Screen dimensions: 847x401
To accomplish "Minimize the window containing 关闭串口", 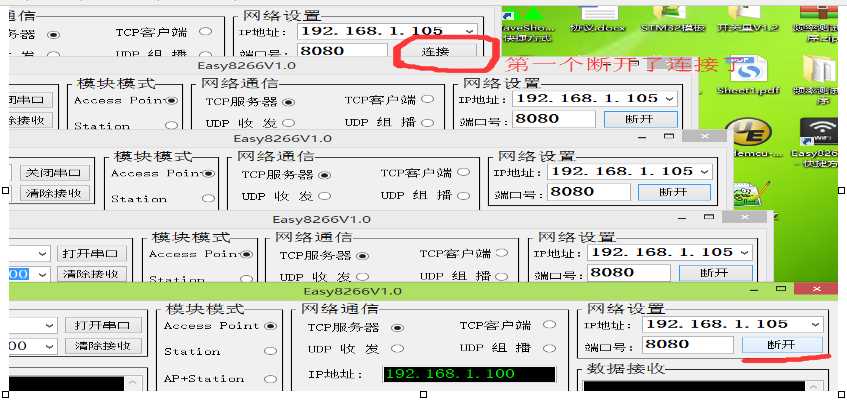I will pyautogui.click(x=642, y=137).
